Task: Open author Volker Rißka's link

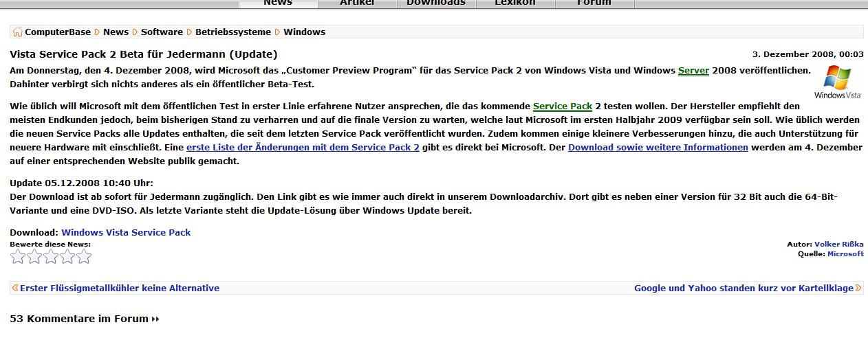Action: pyautogui.click(x=839, y=244)
